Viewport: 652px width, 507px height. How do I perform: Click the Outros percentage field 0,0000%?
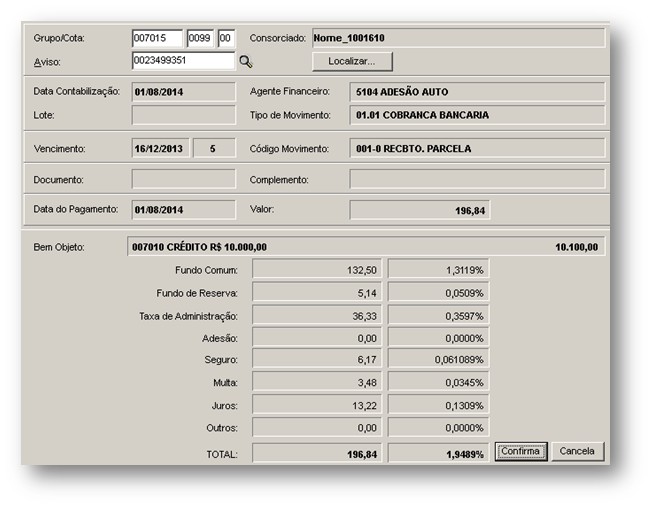439,428
